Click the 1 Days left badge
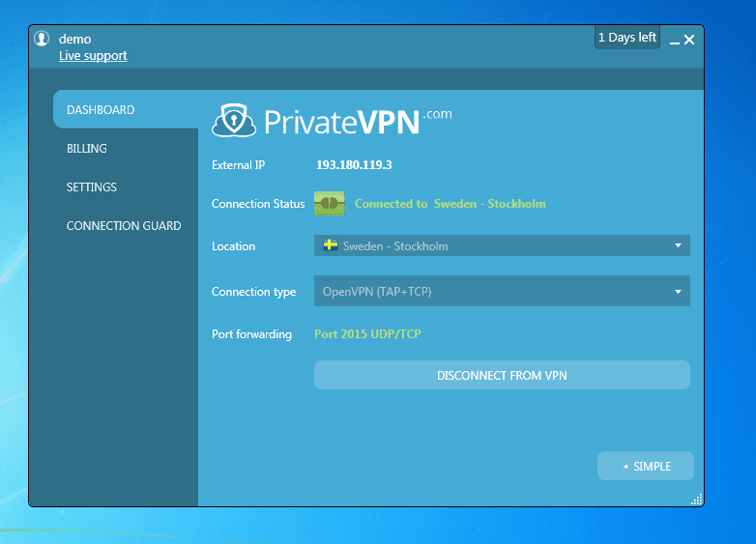 [x=626, y=38]
